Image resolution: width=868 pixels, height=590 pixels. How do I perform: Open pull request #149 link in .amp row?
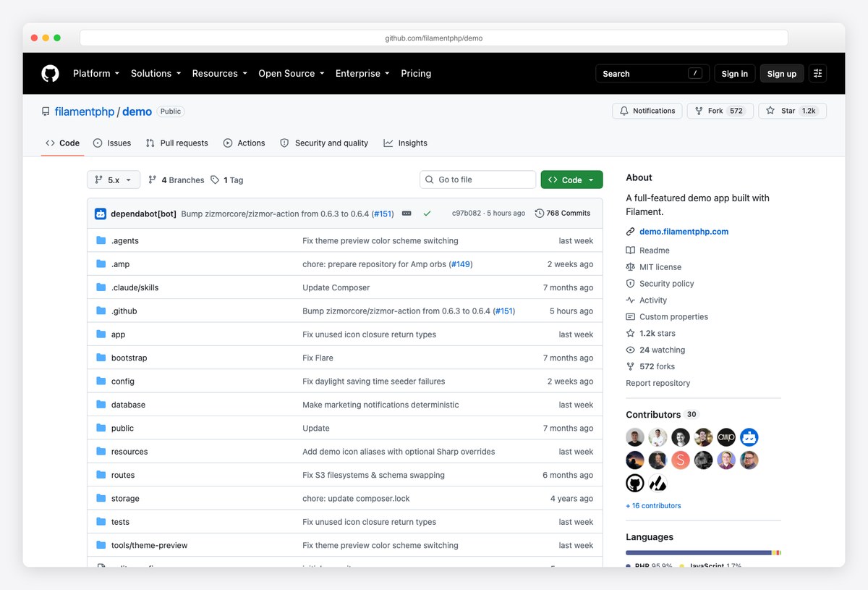click(x=460, y=264)
